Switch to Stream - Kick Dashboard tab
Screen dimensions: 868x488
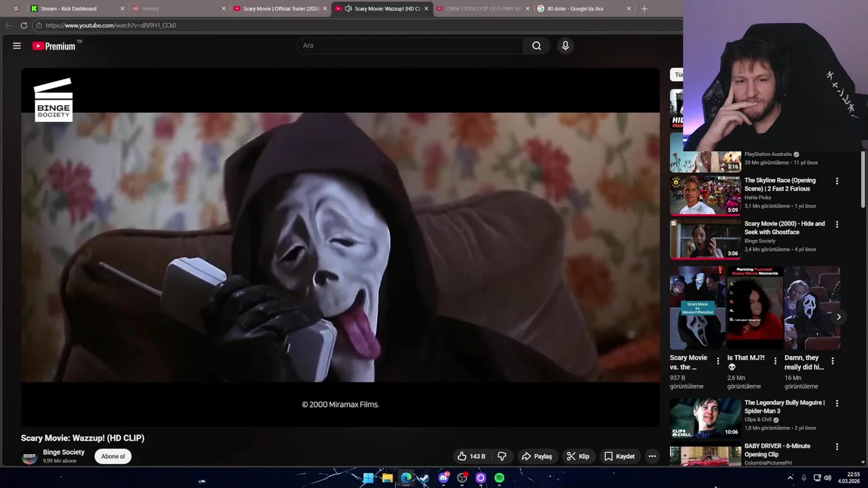78,9
